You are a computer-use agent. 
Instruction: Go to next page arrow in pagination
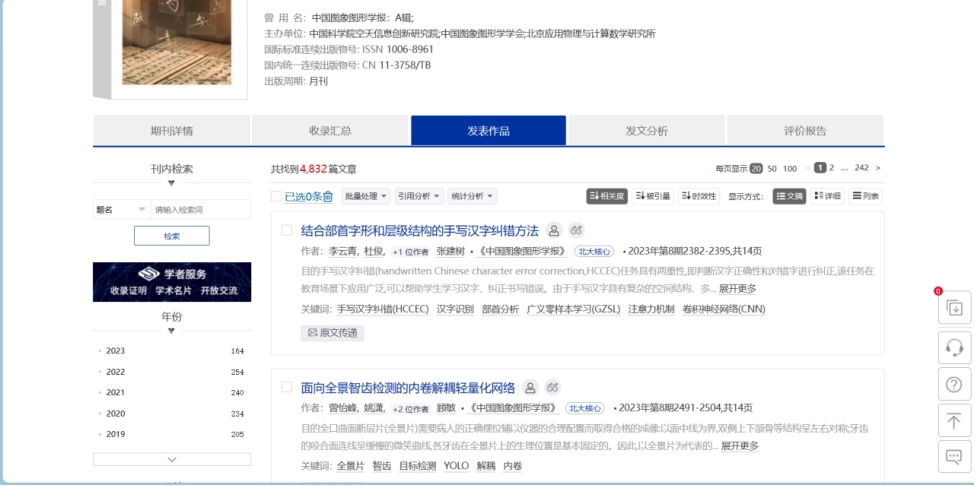[878, 168]
